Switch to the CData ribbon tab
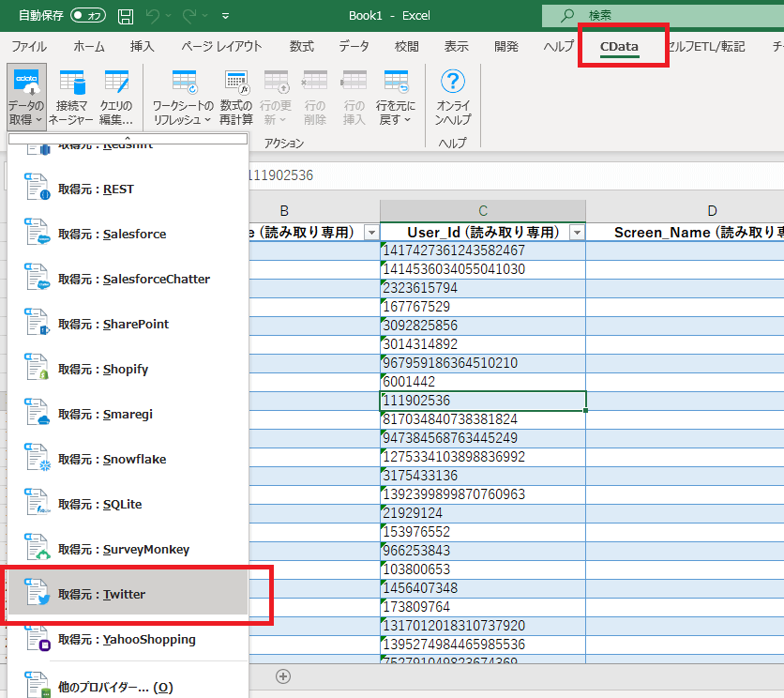This screenshot has width=784, height=698. coord(619,46)
